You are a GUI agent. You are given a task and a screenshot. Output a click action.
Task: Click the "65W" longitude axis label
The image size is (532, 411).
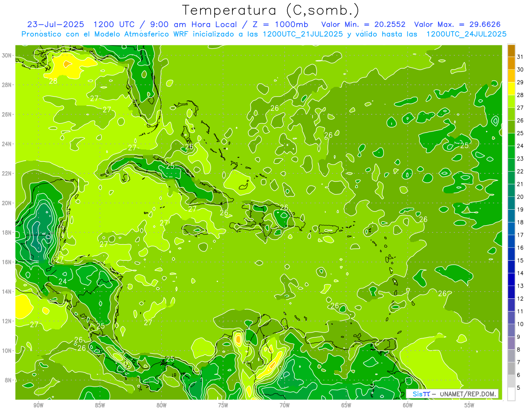tap(346, 405)
